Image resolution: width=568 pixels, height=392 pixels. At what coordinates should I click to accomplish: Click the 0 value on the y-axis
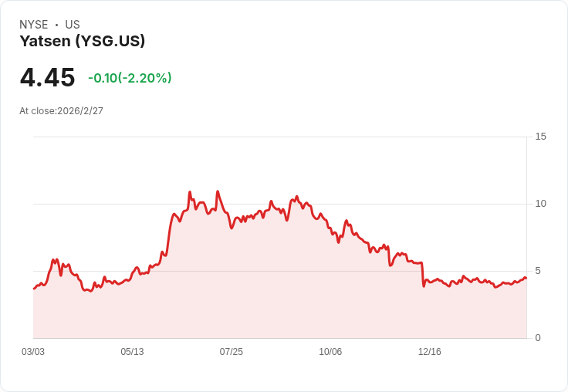538,338
